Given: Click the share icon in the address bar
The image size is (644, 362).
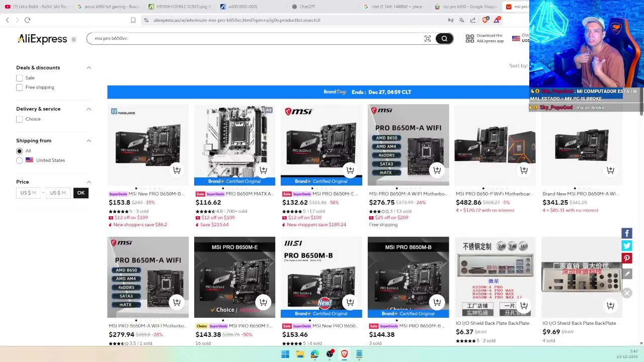Looking at the screenshot, I should [473, 20].
